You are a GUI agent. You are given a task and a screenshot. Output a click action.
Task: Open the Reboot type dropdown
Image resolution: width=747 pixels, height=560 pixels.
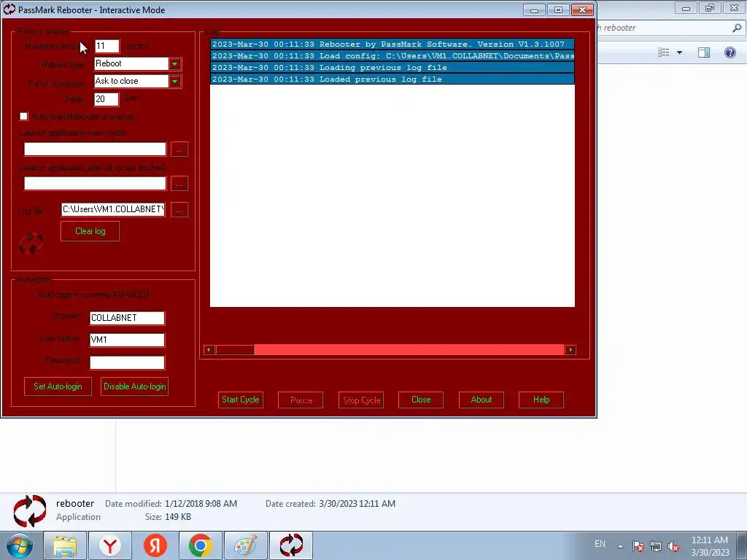coord(174,64)
